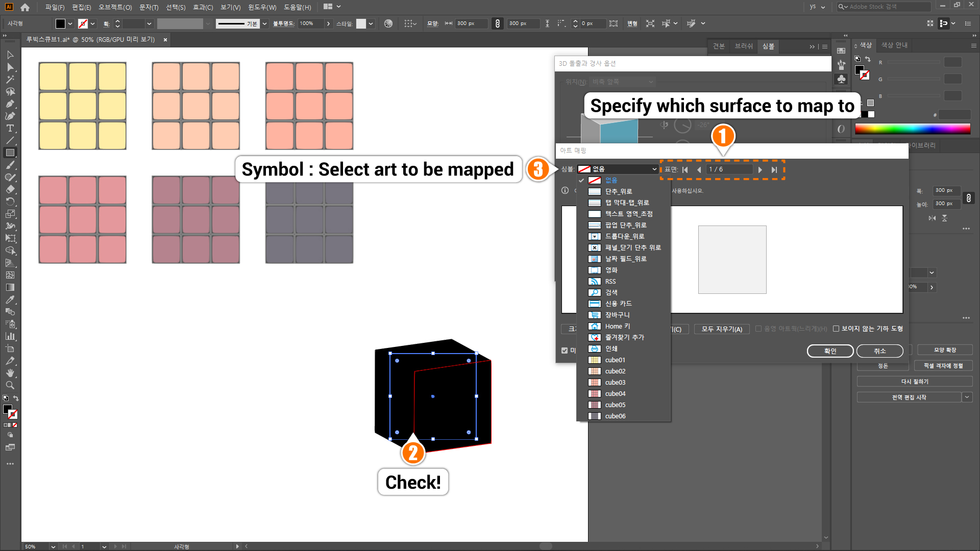Select the Magic Wand tool
Image resolution: width=980 pixels, height=551 pixels.
10,79
